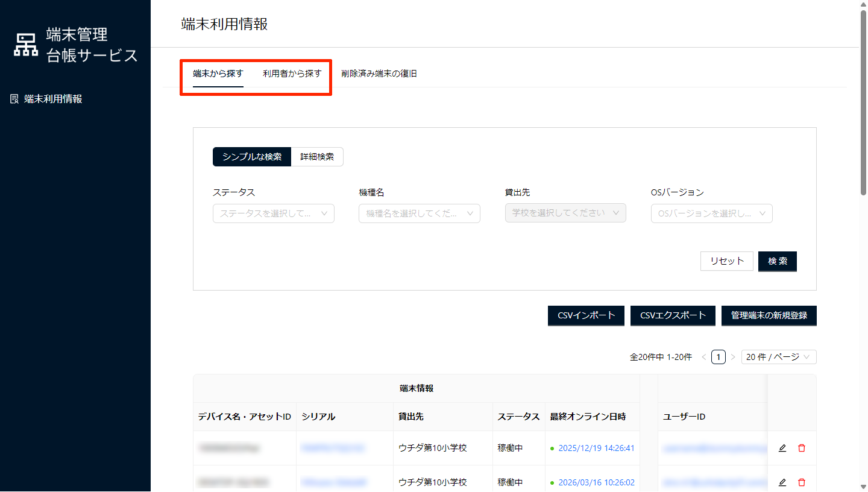Open the ステータス dropdown
868x492 pixels.
[273, 213]
